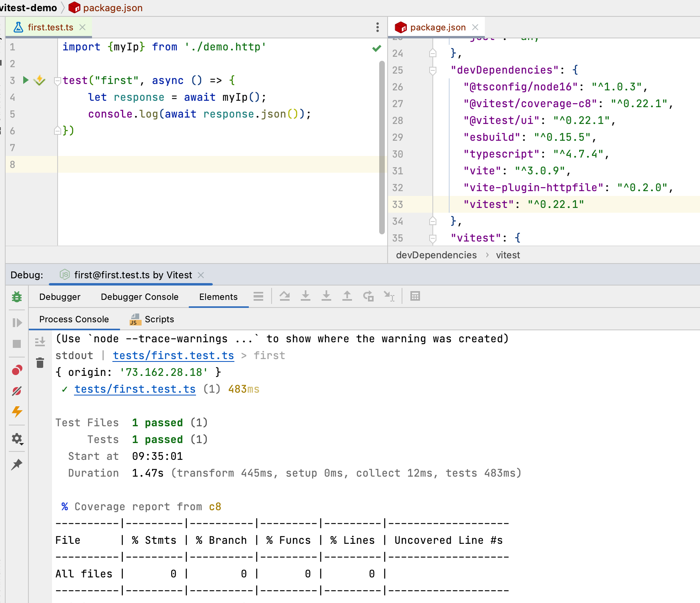Click the vitest breadcrumb in package.json footer
This screenshot has width=700, height=603.
[508, 255]
